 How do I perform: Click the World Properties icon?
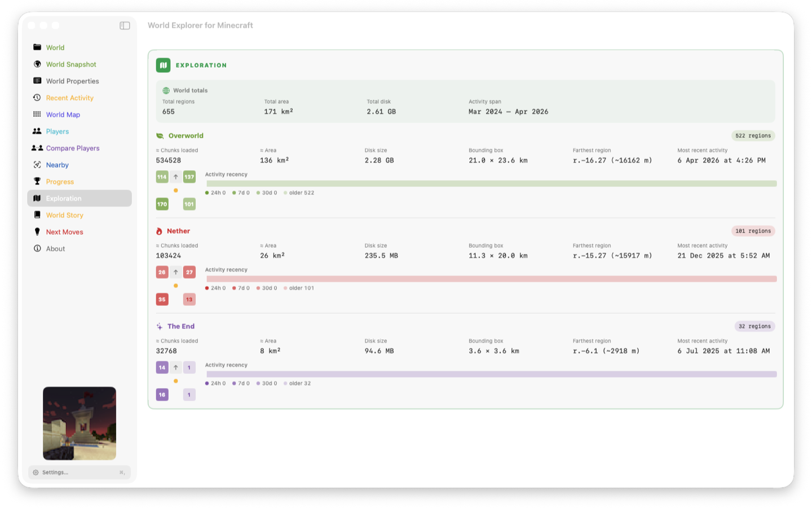pyautogui.click(x=37, y=81)
